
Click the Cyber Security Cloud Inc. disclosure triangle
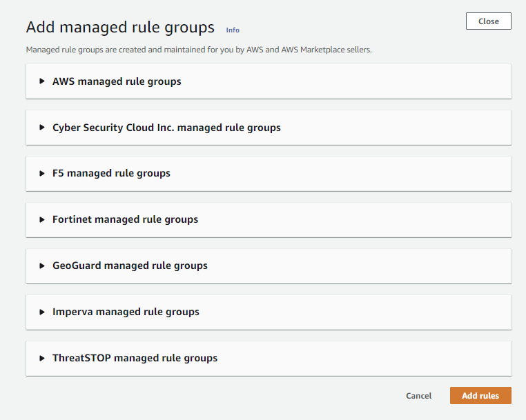click(x=42, y=128)
